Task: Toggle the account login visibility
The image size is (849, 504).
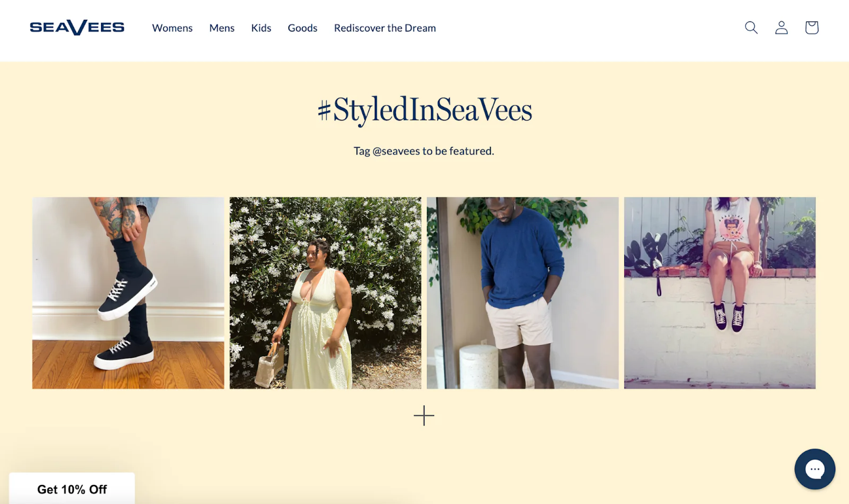Action: click(x=781, y=26)
